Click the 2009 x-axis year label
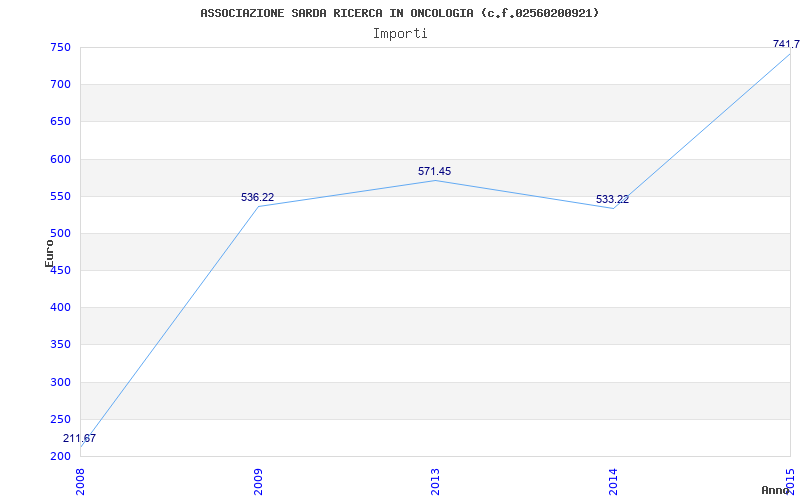The image size is (800, 500). click(x=258, y=481)
